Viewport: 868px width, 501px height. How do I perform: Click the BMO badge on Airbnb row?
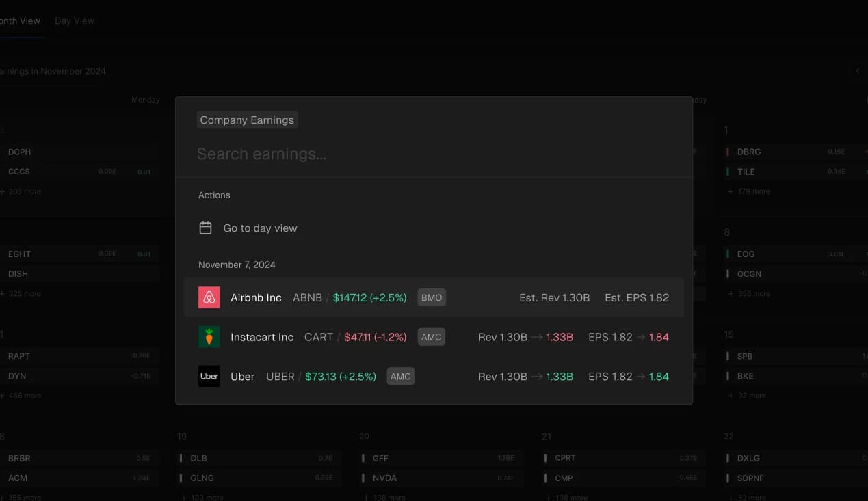(x=432, y=297)
